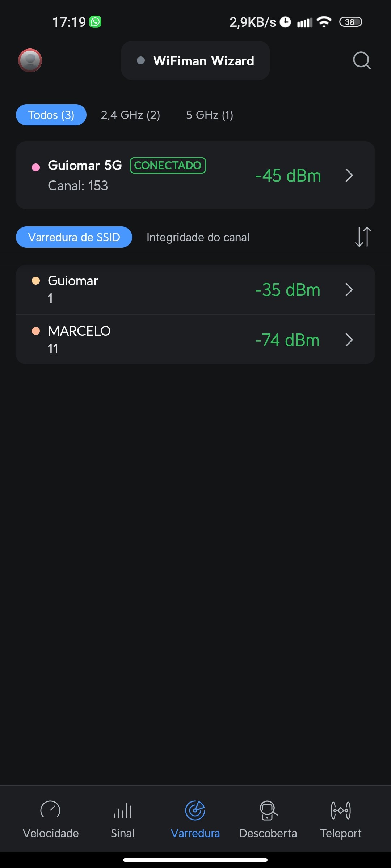Screen dimensions: 391x868
Task: Toggle the sort order arrows icon
Action: pos(363,237)
